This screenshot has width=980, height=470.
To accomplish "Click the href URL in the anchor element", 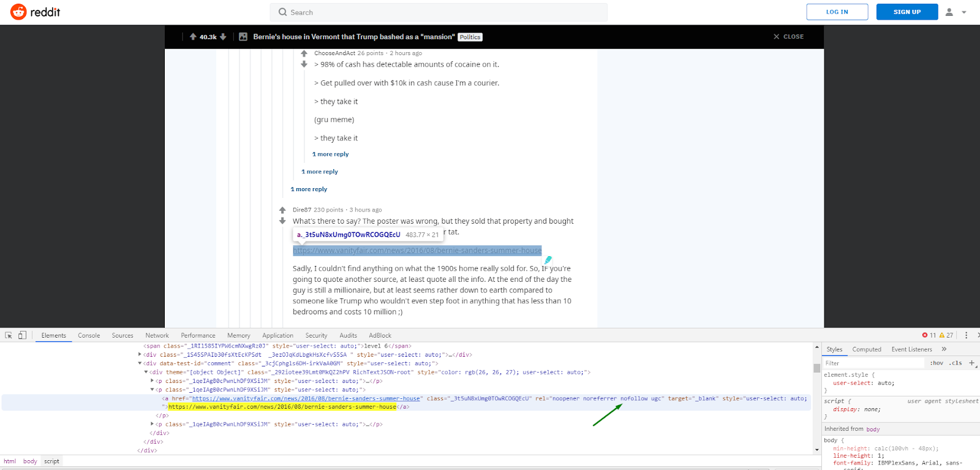I will pos(306,398).
